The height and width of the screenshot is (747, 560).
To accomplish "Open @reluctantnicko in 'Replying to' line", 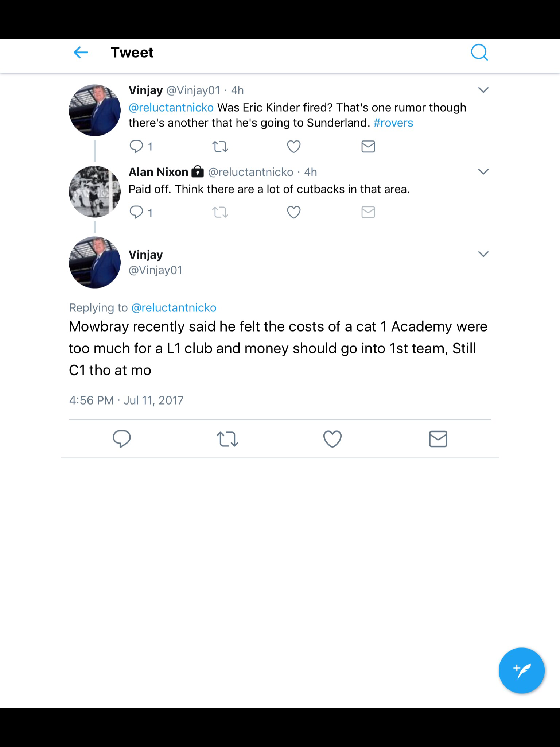I will click(174, 308).
